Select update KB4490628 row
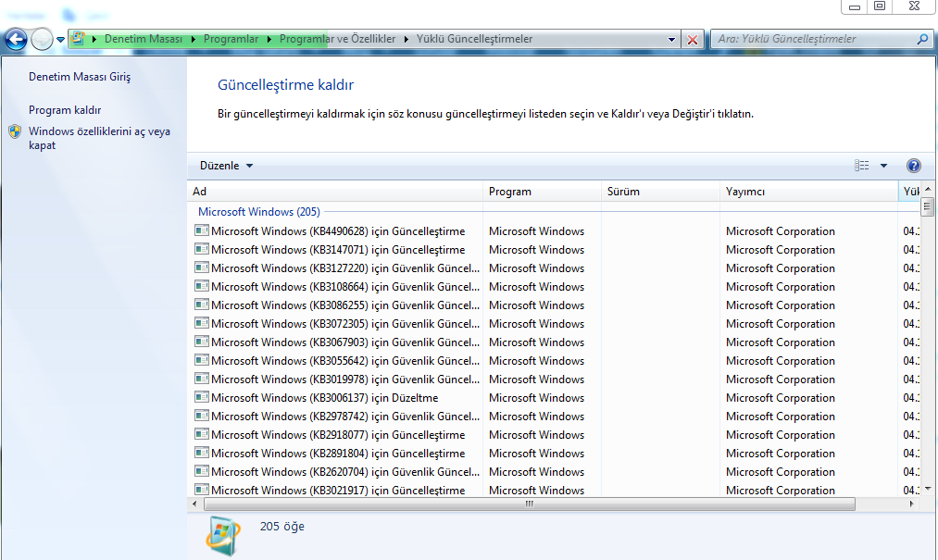 [x=554, y=230]
